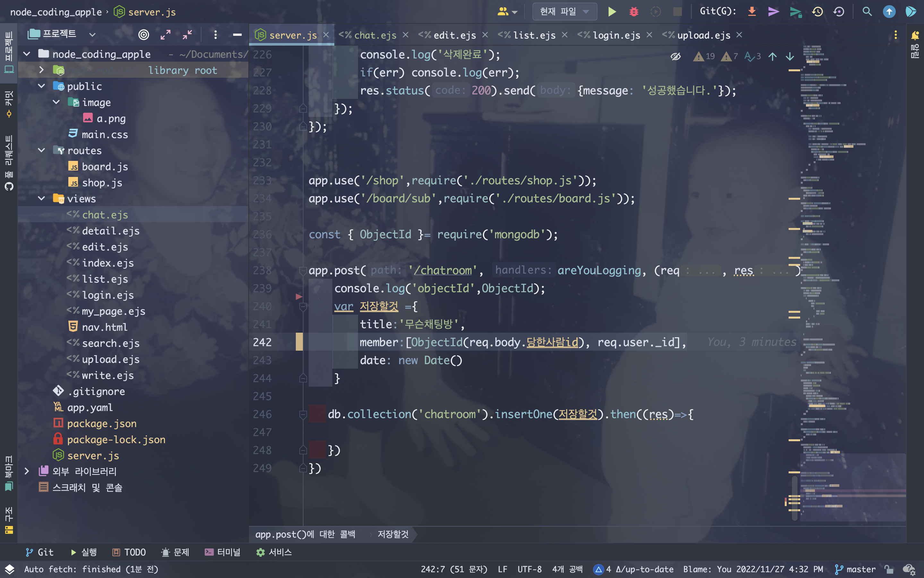Fold the app.post code block at line 238

(303, 271)
